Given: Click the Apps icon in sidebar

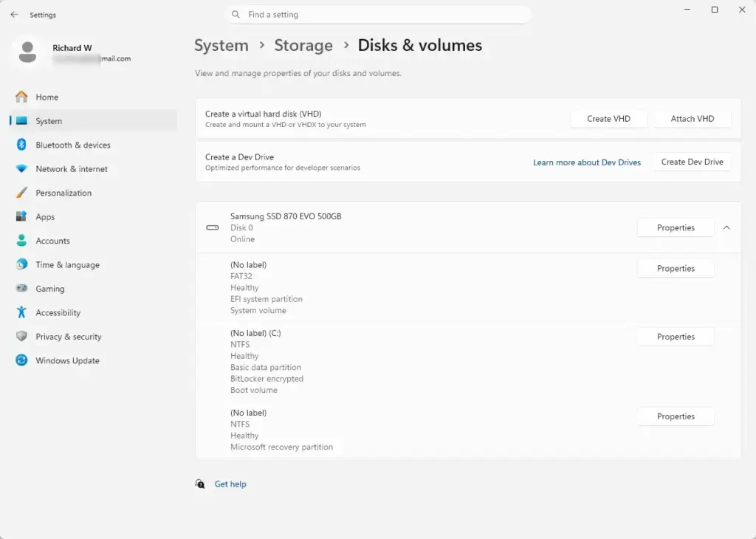Looking at the screenshot, I should (x=21, y=216).
